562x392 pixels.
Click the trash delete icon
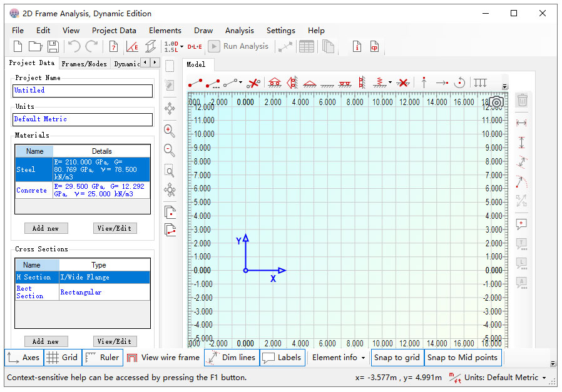click(522, 100)
